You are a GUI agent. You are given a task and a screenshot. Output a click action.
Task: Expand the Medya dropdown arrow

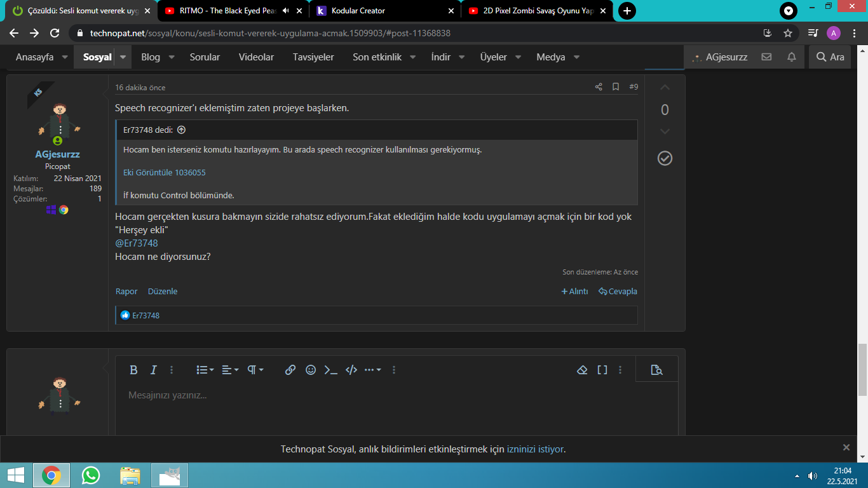pyautogui.click(x=577, y=57)
